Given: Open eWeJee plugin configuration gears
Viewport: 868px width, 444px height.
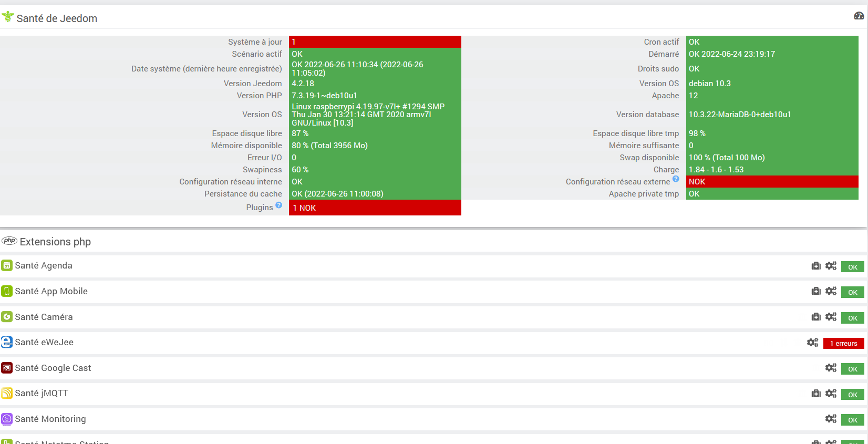Looking at the screenshot, I should pos(813,343).
